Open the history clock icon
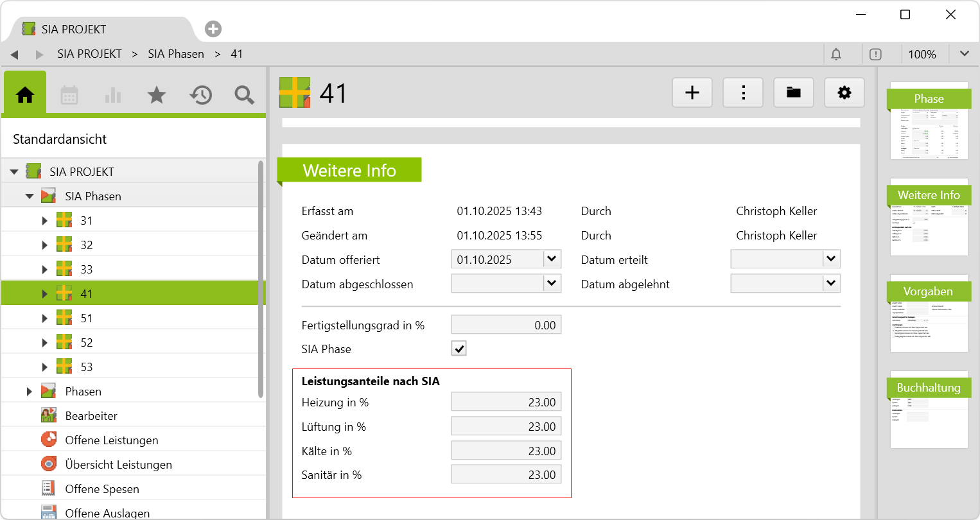Screen dimensions: 980x520 (x=200, y=96)
